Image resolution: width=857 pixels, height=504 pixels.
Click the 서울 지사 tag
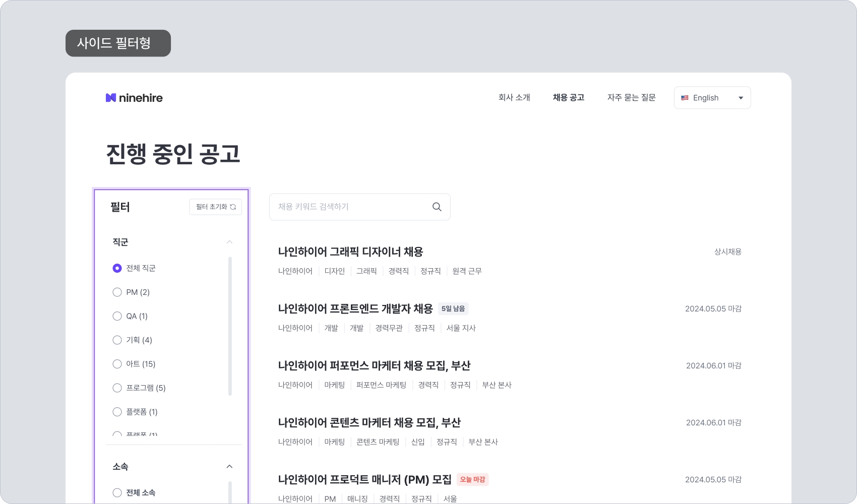point(461,328)
